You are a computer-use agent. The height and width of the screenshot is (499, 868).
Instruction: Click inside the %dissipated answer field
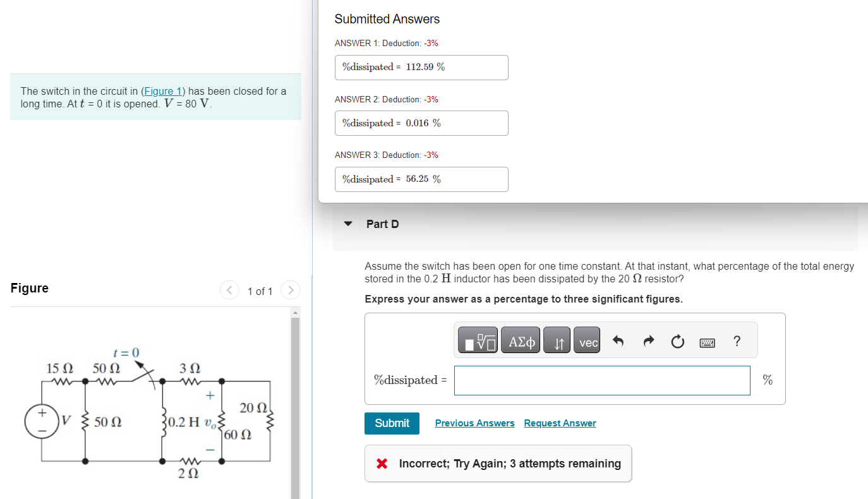point(602,380)
